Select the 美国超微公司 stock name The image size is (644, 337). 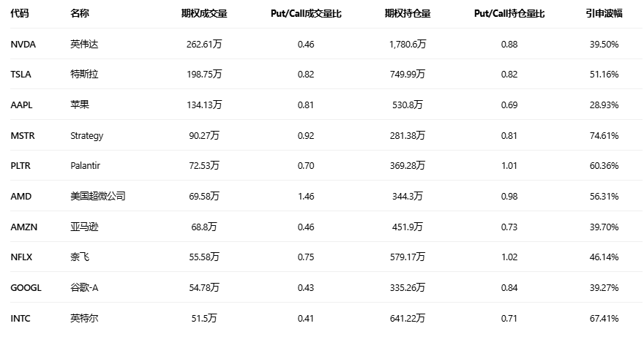97,197
